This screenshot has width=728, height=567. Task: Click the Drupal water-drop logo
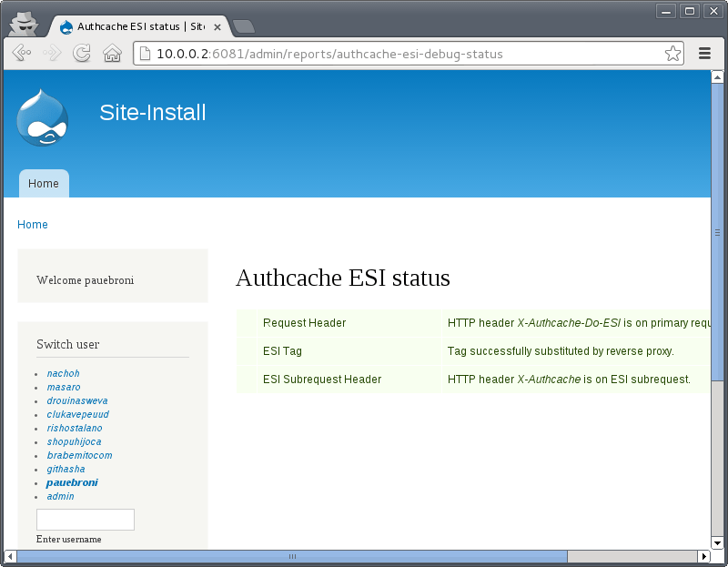click(x=40, y=118)
